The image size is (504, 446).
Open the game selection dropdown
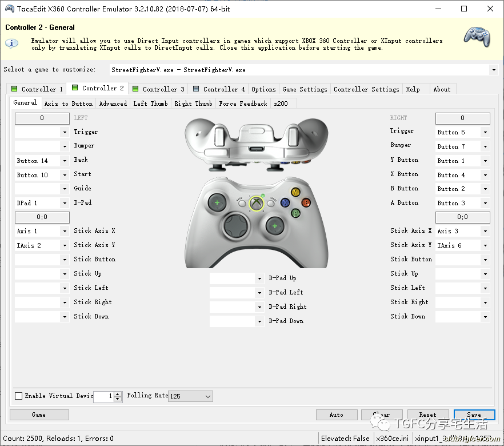[x=494, y=70]
